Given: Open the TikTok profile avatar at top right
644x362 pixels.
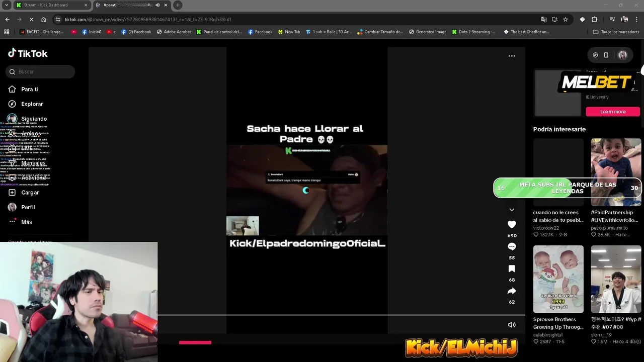Looking at the screenshot, I should click(x=622, y=55).
